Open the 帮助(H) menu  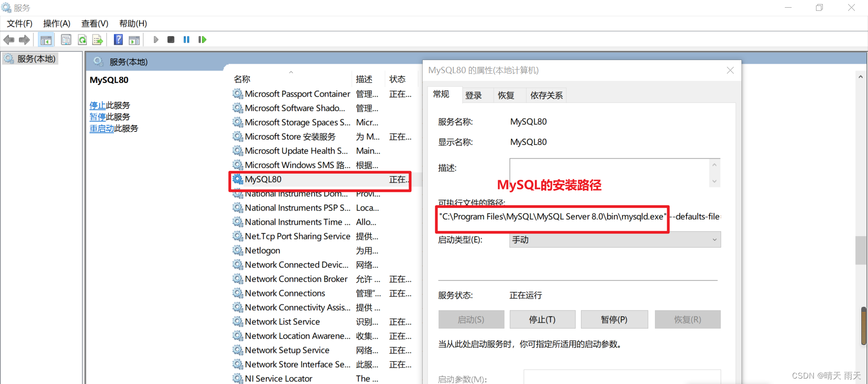pos(133,23)
